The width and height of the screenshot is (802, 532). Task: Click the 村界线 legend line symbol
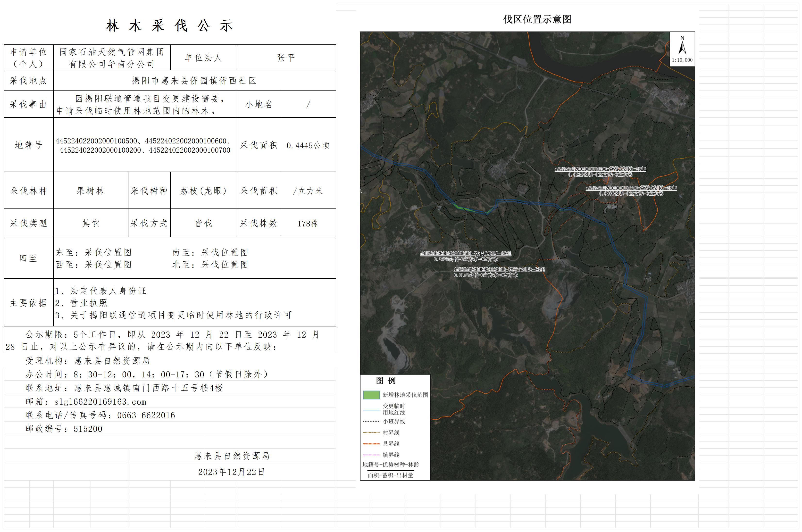371,432
